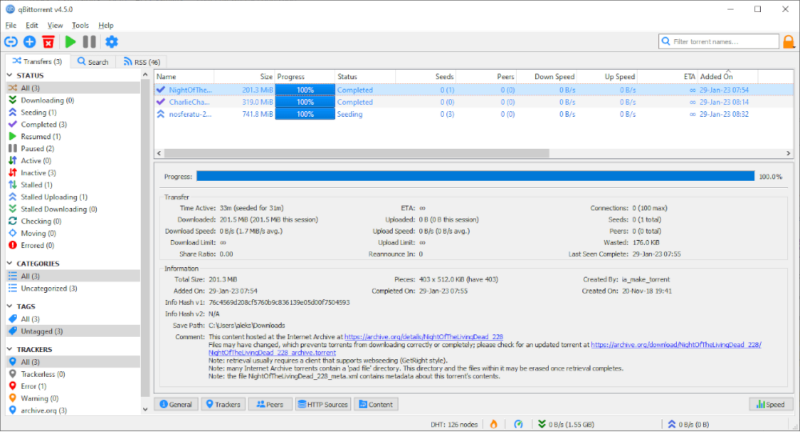The width and height of the screenshot is (800, 432).
Task: Open the General properties tab
Action: click(176, 404)
